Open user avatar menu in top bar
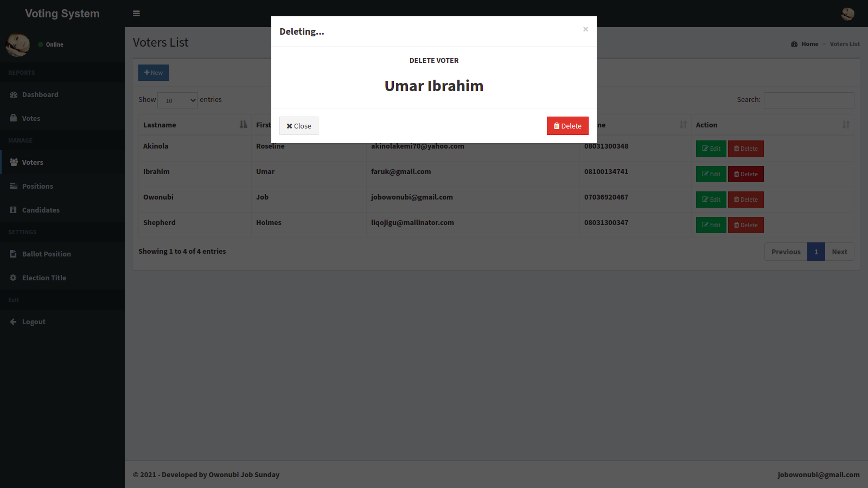 click(847, 14)
